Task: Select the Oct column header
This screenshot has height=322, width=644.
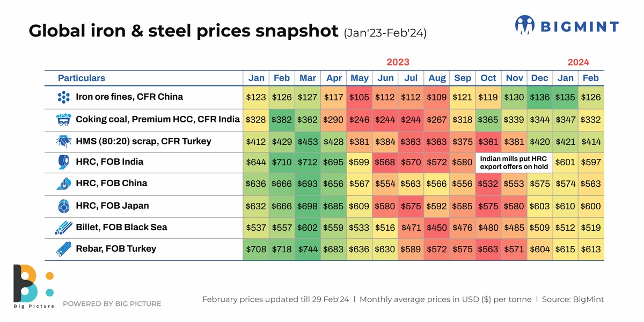Action: point(488,78)
